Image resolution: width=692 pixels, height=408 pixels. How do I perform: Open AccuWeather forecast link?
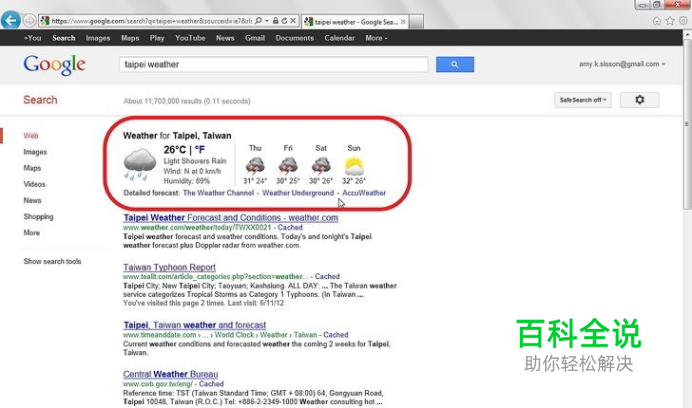click(364, 193)
